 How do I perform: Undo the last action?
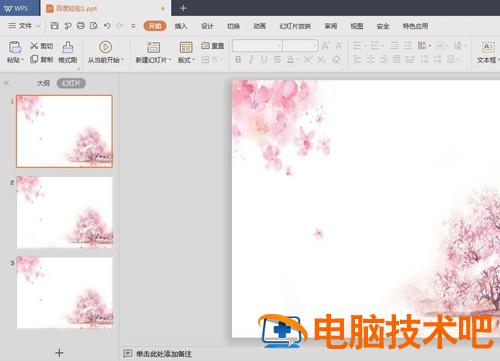point(107,26)
